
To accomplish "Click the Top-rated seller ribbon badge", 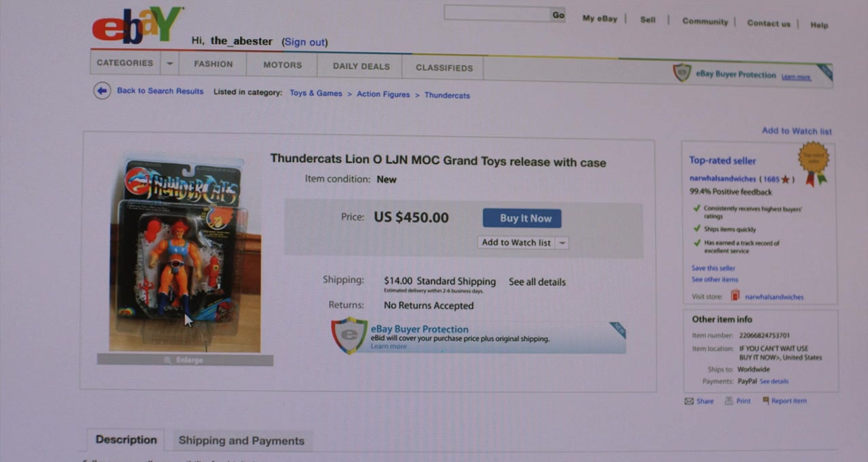I will point(814,163).
